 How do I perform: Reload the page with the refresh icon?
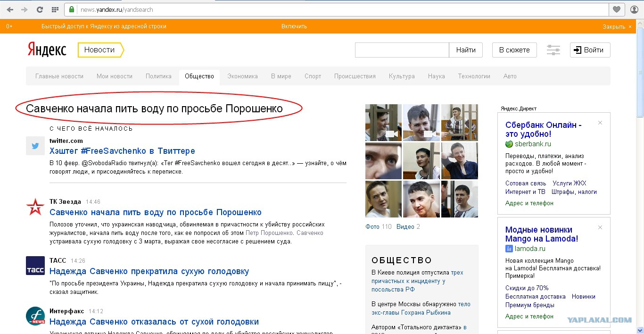click(x=40, y=9)
